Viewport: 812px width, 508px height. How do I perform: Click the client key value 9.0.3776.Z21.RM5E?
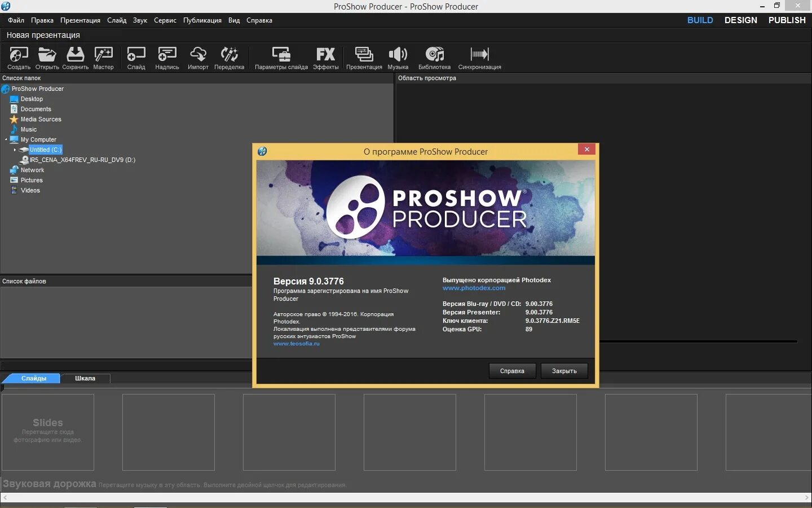[552, 321]
